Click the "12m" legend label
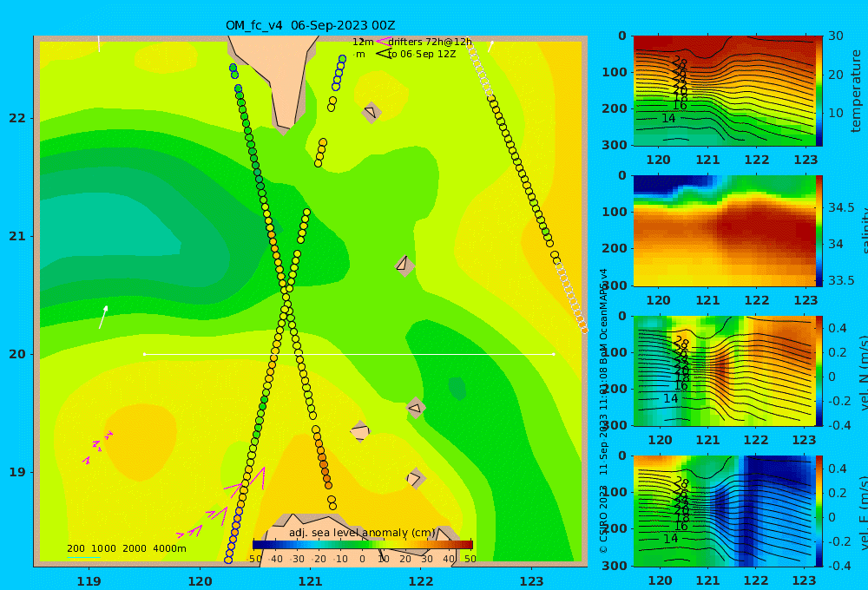 click(363, 42)
